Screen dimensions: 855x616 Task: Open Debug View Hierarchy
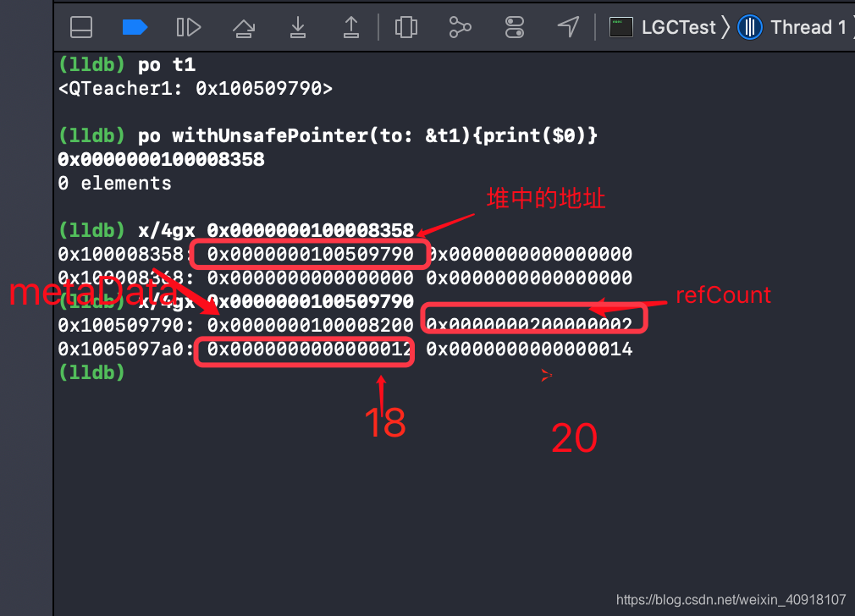tap(405, 27)
